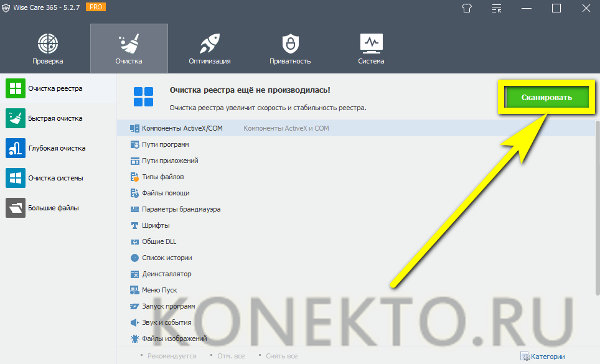This screenshot has height=364, width=600.
Task: Switch to the Очистка tab
Action: [x=129, y=48]
